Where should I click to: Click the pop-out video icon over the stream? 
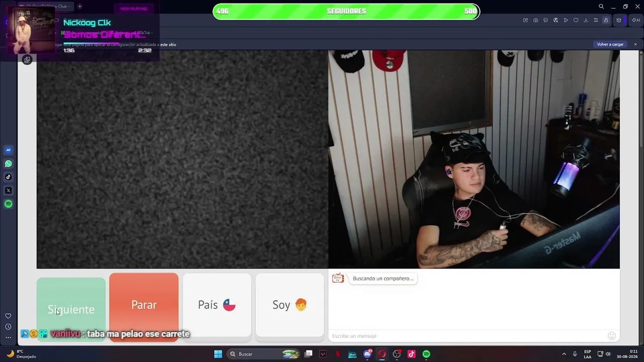pyautogui.click(x=27, y=60)
